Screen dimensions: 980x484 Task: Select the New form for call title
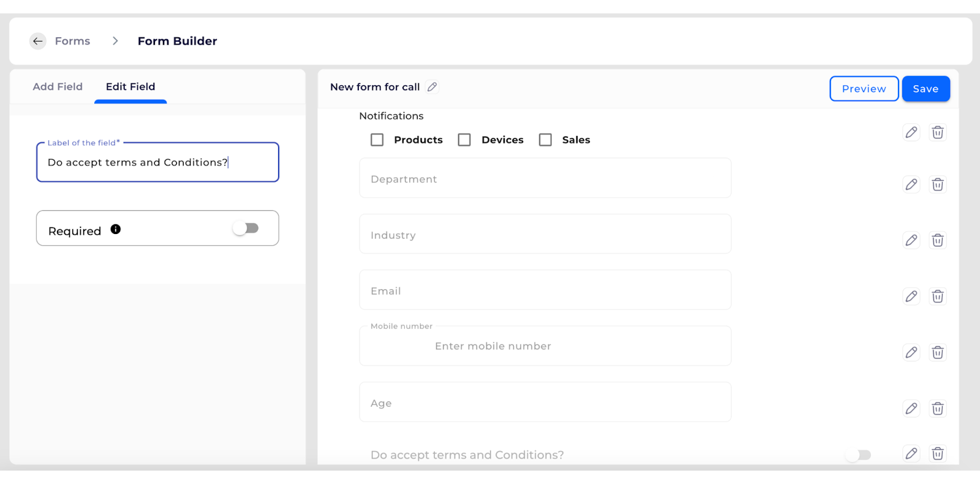click(375, 87)
